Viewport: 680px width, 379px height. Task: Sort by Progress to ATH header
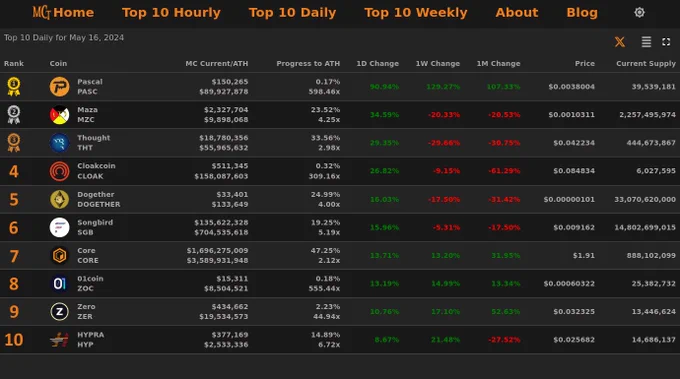pos(308,63)
